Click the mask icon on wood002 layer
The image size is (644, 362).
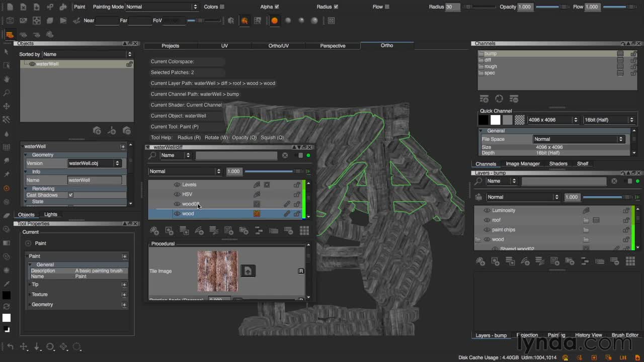(257, 204)
